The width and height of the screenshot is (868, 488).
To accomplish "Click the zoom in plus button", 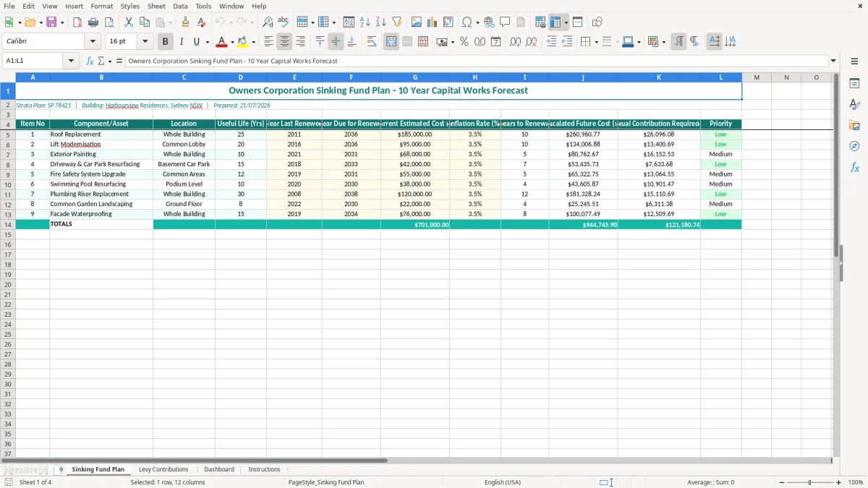I will (839, 482).
